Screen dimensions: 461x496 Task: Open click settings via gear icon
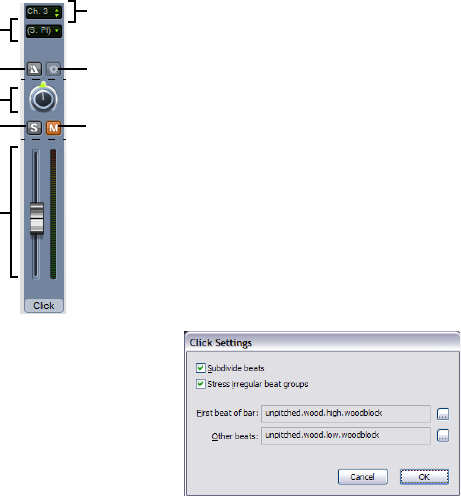click(x=53, y=69)
